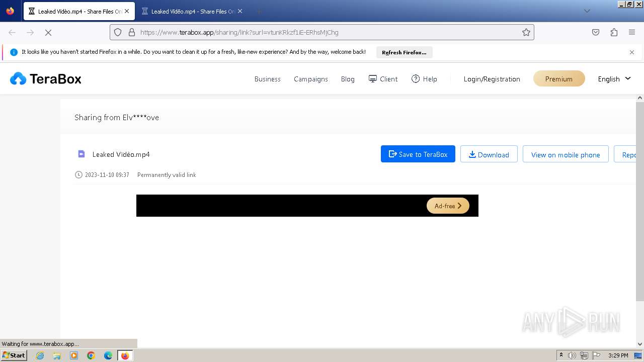Dismiss the Firefox refresh notification
This screenshot has width=644, height=362.
632,52
